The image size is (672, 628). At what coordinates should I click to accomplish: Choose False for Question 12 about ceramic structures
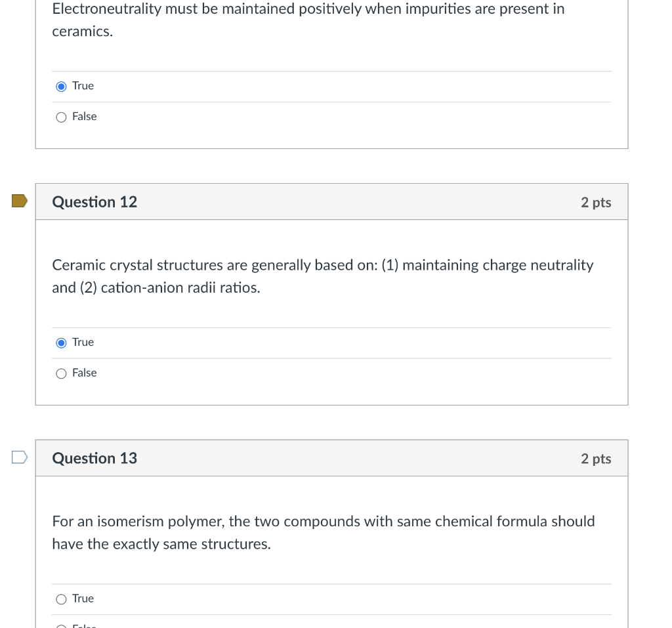coord(61,373)
